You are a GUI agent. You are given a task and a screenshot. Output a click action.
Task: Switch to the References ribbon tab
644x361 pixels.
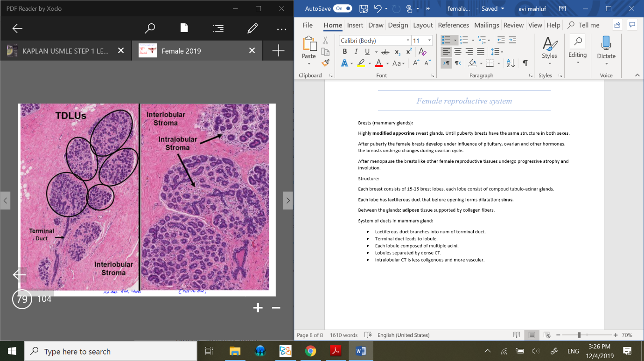pyautogui.click(x=453, y=25)
